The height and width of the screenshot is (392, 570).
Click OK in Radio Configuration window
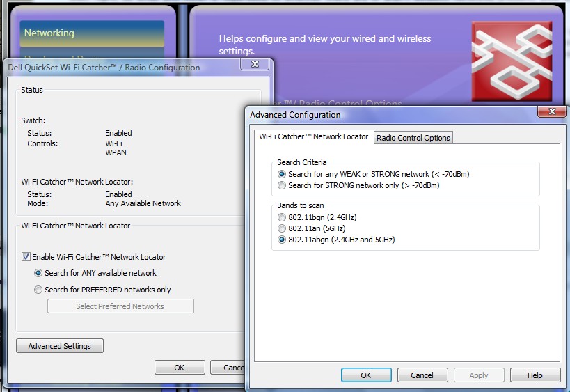pyautogui.click(x=180, y=368)
